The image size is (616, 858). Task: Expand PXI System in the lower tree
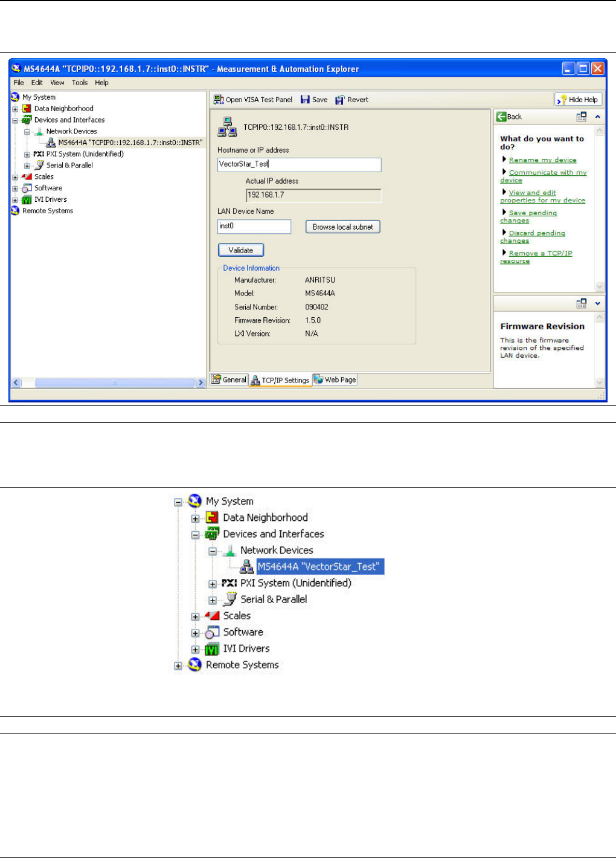click(213, 584)
